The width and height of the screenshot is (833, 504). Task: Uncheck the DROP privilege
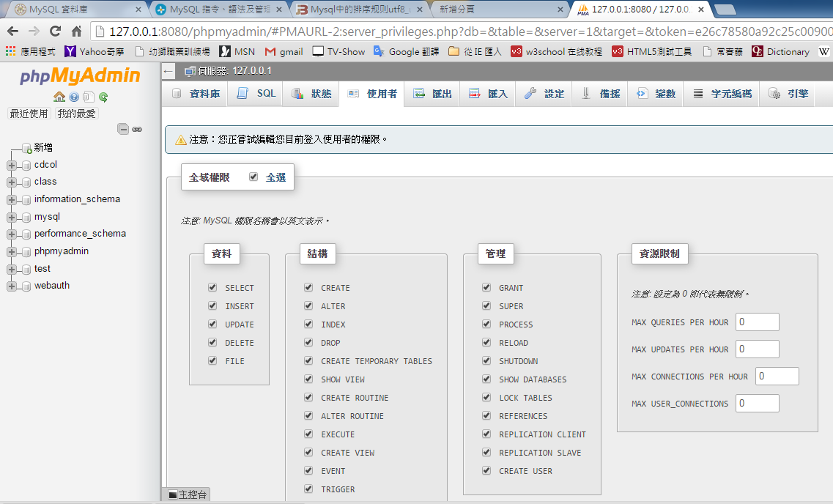tap(308, 342)
